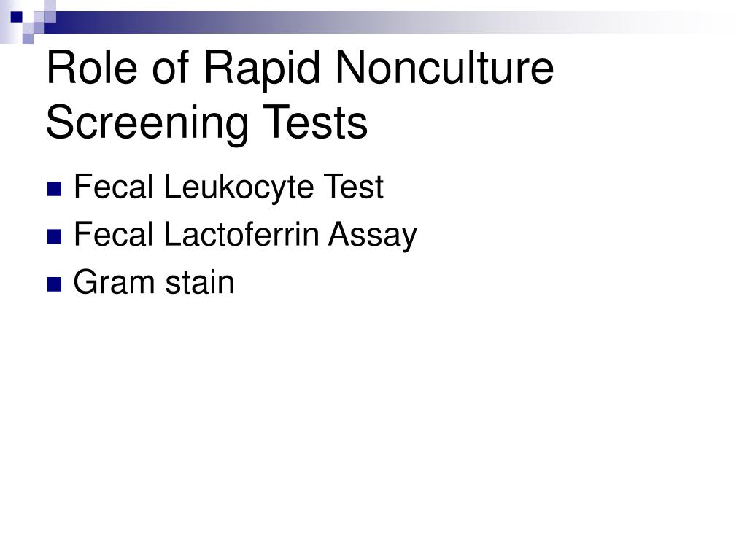
Task: Click the word Leukocyte in the first bullet
Action: [x=239, y=187]
